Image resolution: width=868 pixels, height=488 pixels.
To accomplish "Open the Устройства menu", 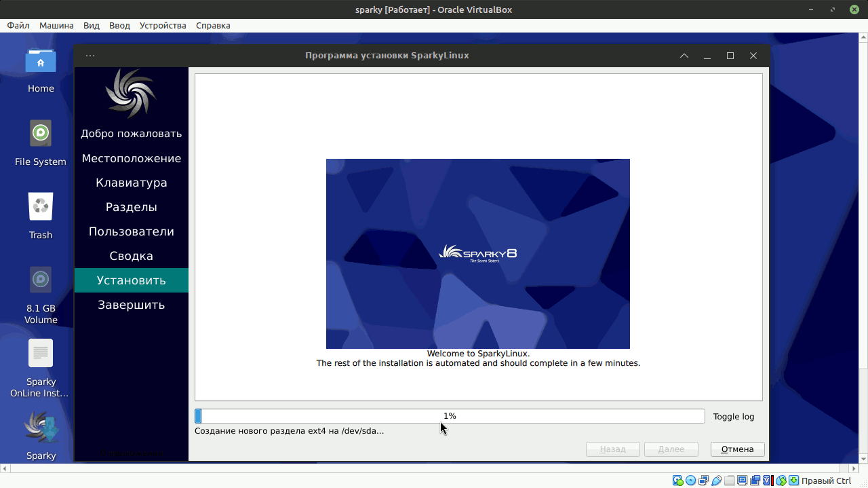I will (163, 26).
